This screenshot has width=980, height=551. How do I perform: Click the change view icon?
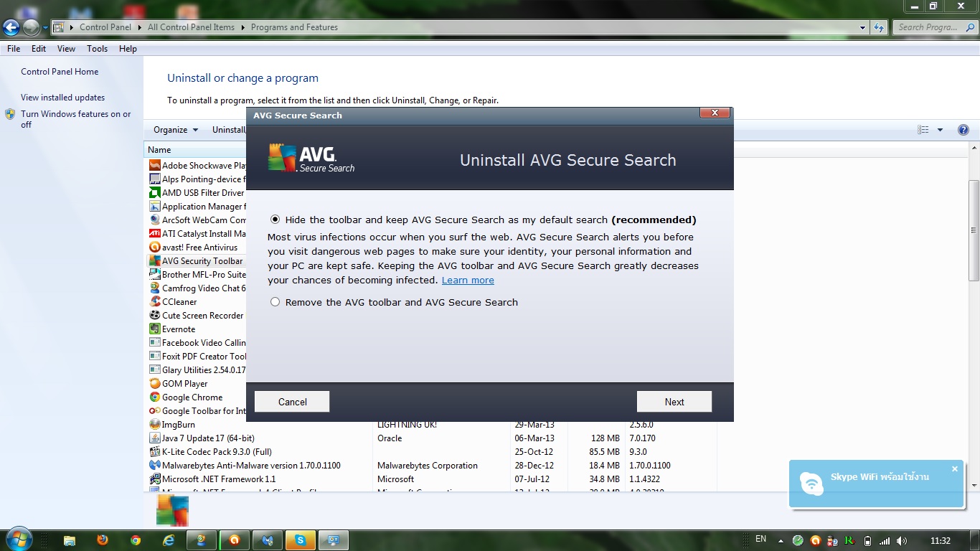pyautogui.click(x=923, y=130)
